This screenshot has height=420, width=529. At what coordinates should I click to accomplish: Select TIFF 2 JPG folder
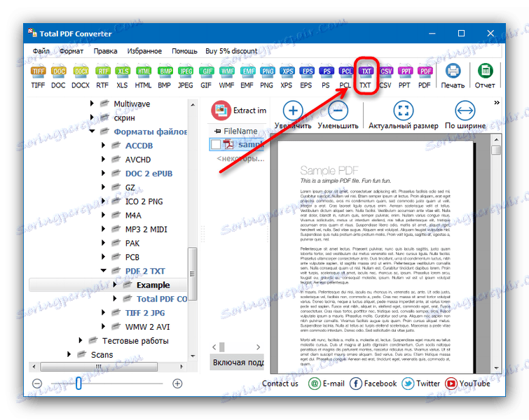click(145, 312)
